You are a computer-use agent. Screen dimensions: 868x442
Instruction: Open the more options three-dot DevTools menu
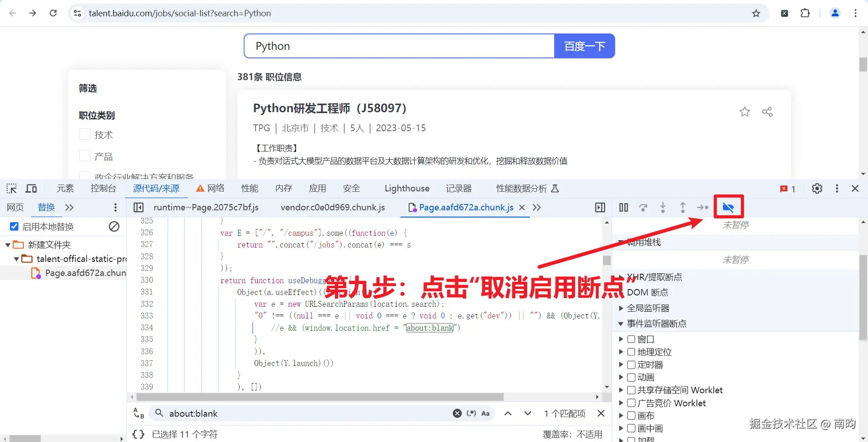[x=837, y=188]
